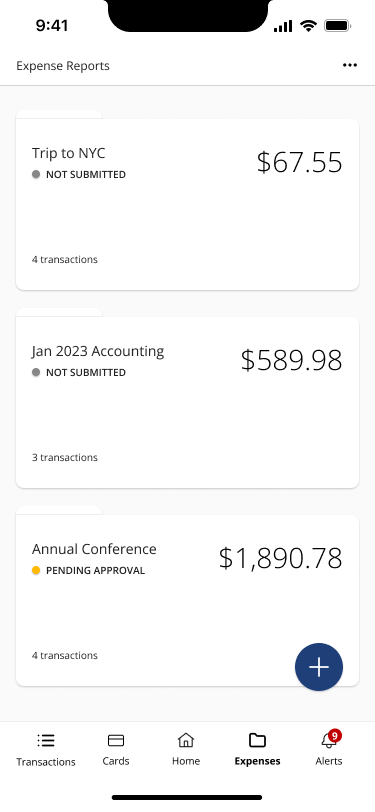The height and width of the screenshot is (812, 375).
Task: Tap the $589.98 amount
Action: 292,360
